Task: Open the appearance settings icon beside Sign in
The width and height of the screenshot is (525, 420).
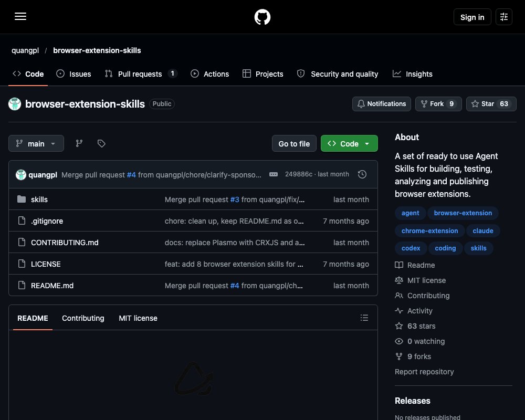Action: (503, 17)
